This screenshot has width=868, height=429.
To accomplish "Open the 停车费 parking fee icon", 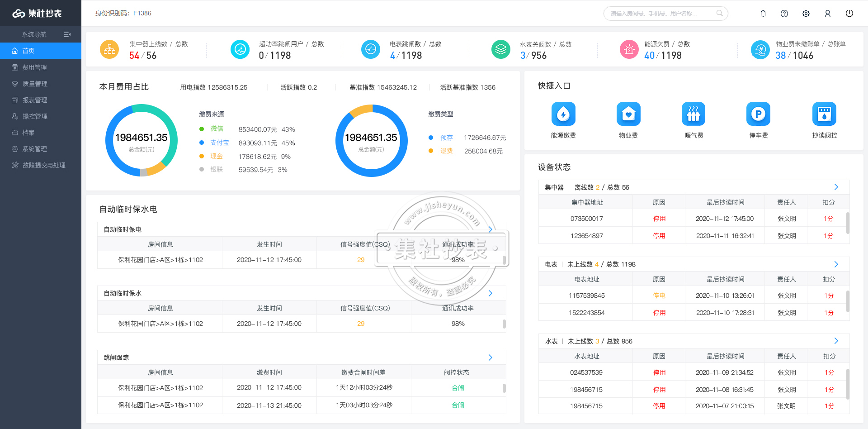I will [x=758, y=114].
